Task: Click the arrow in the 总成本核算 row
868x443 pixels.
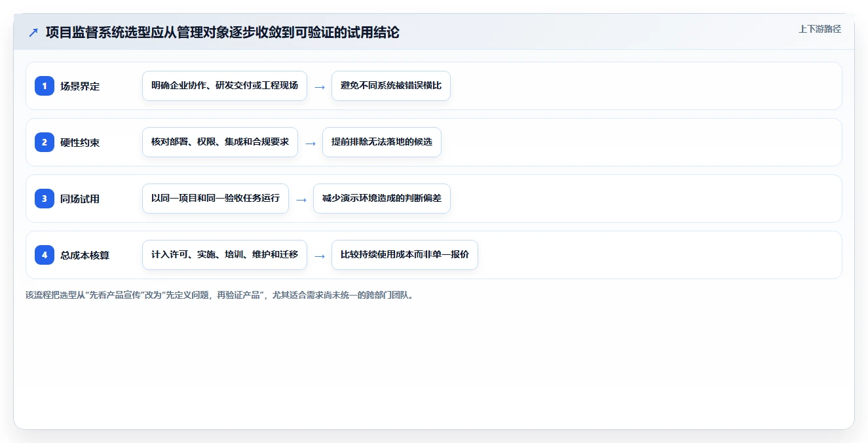Action: pos(320,256)
